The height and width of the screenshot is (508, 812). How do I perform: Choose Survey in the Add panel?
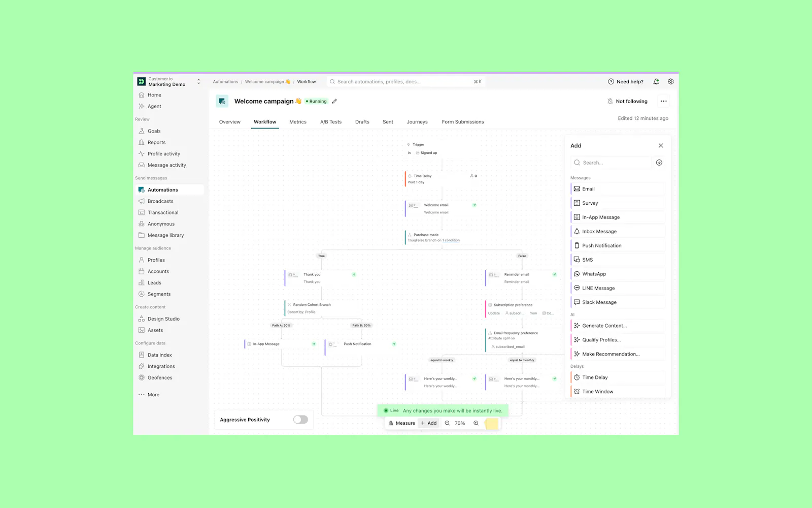pyautogui.click(x=618, y=203)
